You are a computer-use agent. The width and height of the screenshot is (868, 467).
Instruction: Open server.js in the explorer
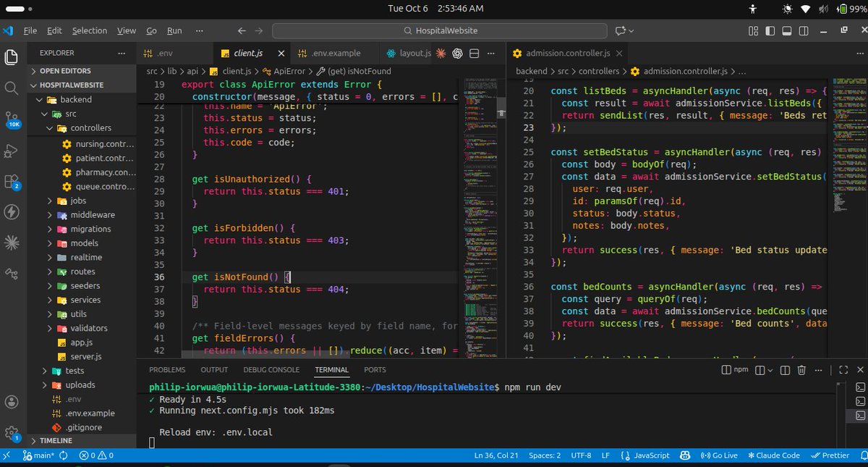82,357
